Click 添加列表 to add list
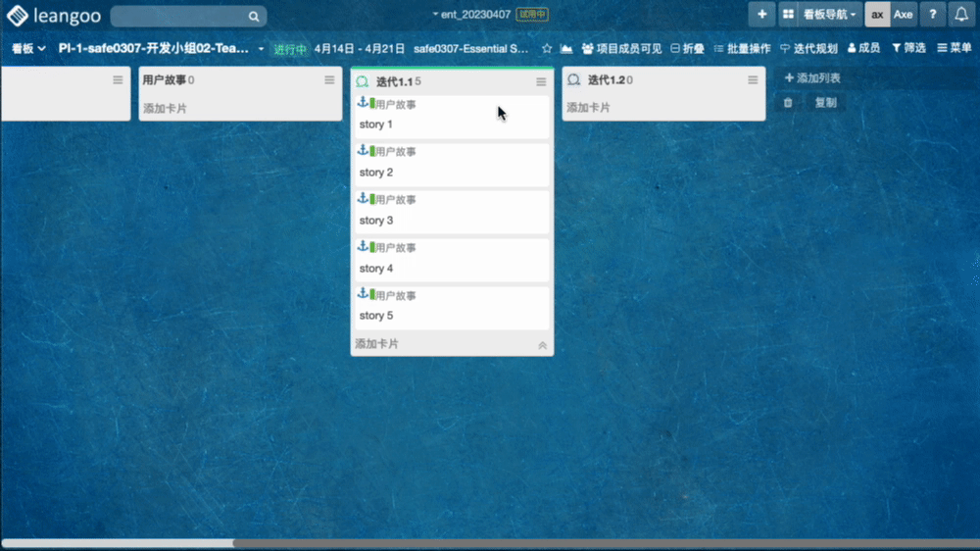This screenshot has height=551, width=980. click(x=812, y=78)
